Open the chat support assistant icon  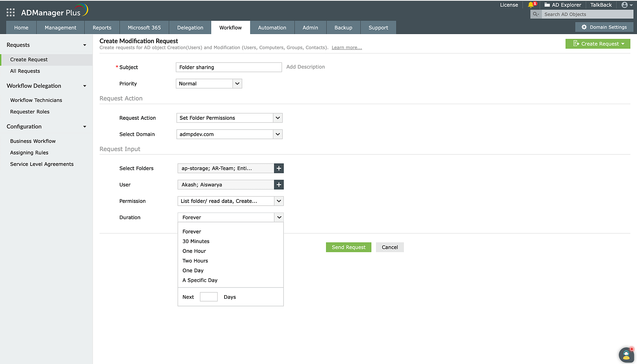(626, 354)
